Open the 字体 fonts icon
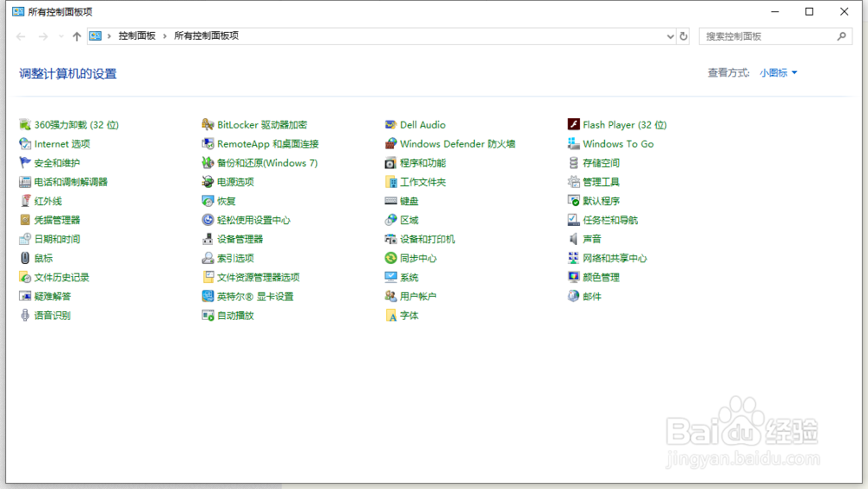868x489 pixels. click(391, 315)
